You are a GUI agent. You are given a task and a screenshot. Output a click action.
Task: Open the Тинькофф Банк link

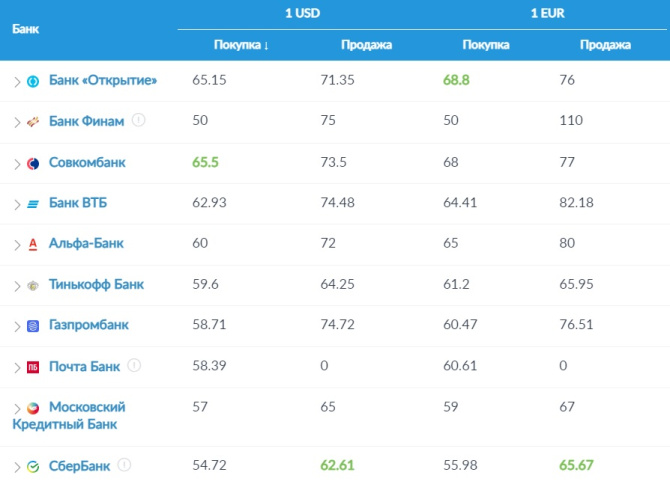[96, 285]
